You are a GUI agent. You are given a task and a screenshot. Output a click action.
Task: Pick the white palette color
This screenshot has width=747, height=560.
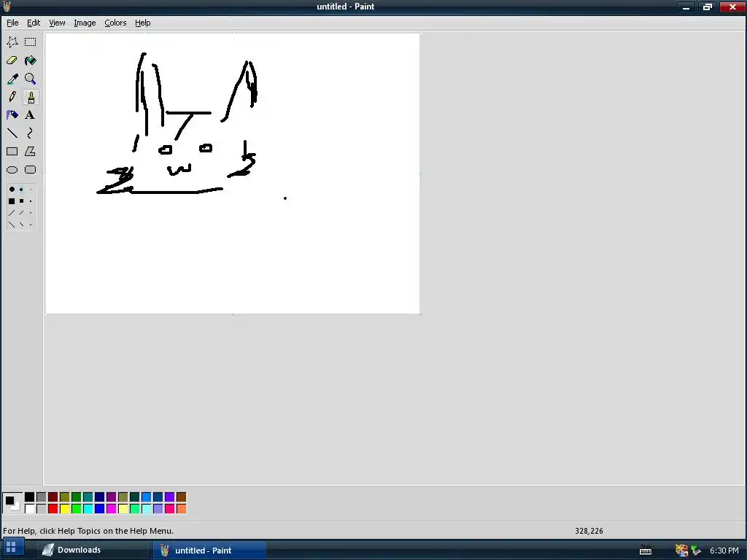click(29, 508)
